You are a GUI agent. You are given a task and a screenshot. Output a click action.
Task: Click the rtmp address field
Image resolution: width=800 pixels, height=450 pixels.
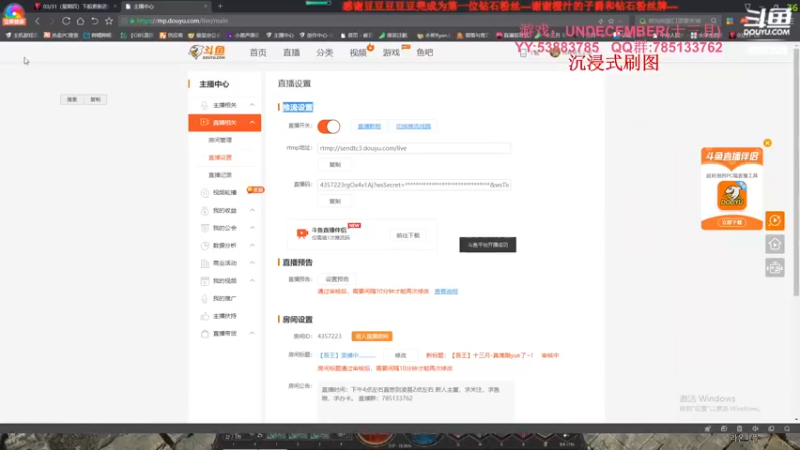(x=414, y=148)
